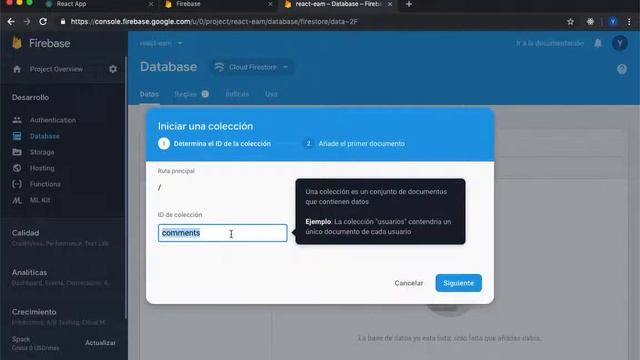The image size is (640, 360).
Task: Open the Chrome profile avatar
Action: coord(613,22)
